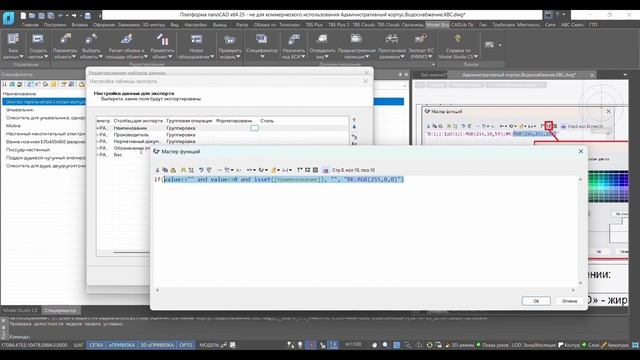Image resolution: width=640 pixels, height=360 pixels.
Task: Click the cut icon in the front Мастер функций toolbar
Action: click(158, 170)
